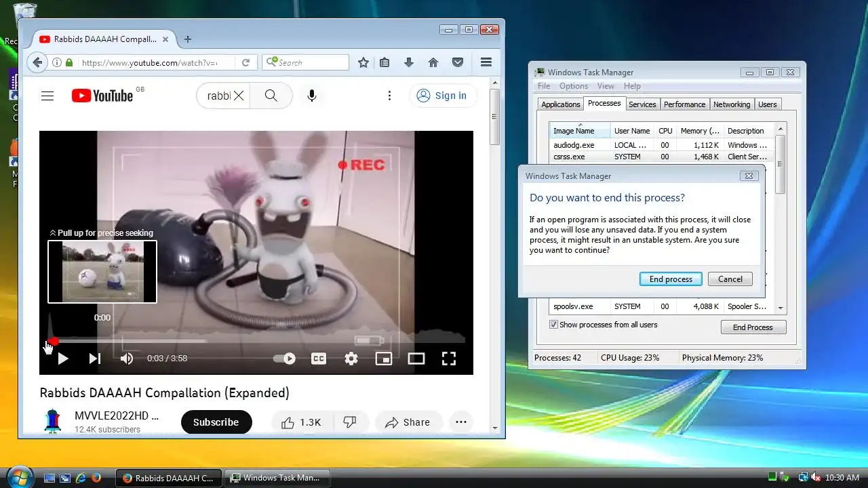Turn on video subtitles (CC)

[x=319, y=359]
